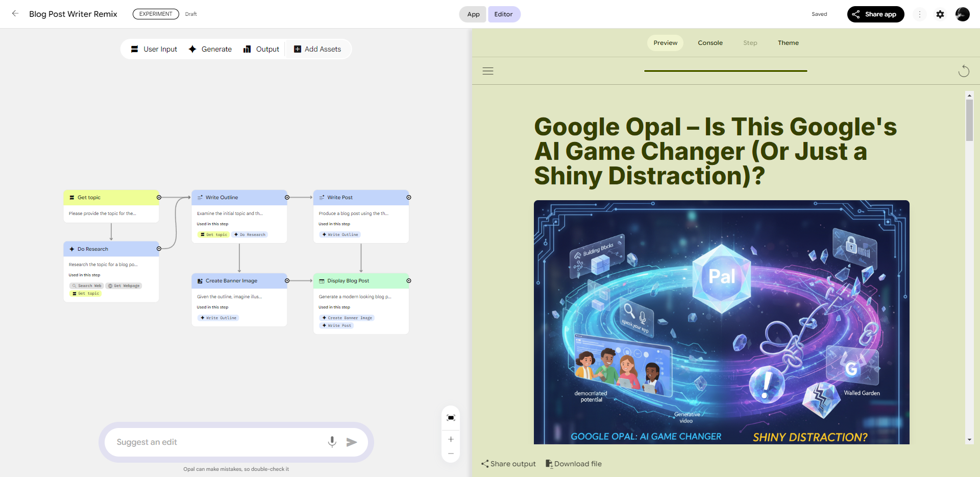
Task: Click the Get topic chip in Do Research
Action: 86,293
